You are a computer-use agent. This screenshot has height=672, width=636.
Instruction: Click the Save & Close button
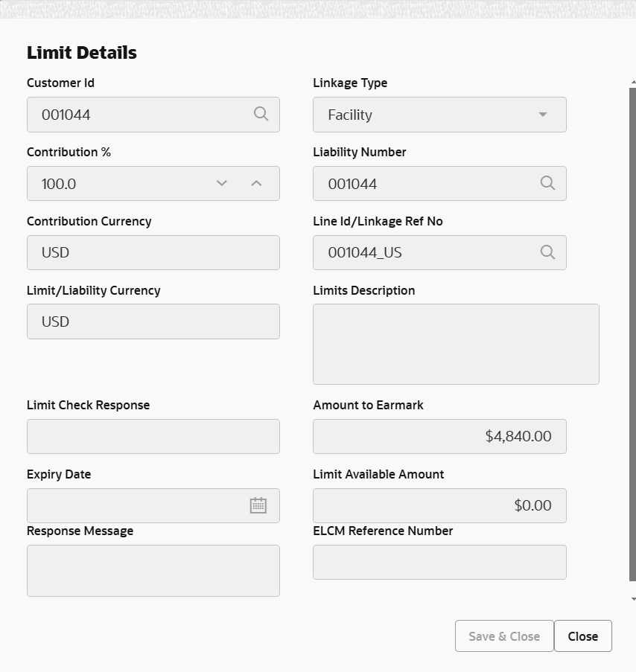click(x=503, y=636)
